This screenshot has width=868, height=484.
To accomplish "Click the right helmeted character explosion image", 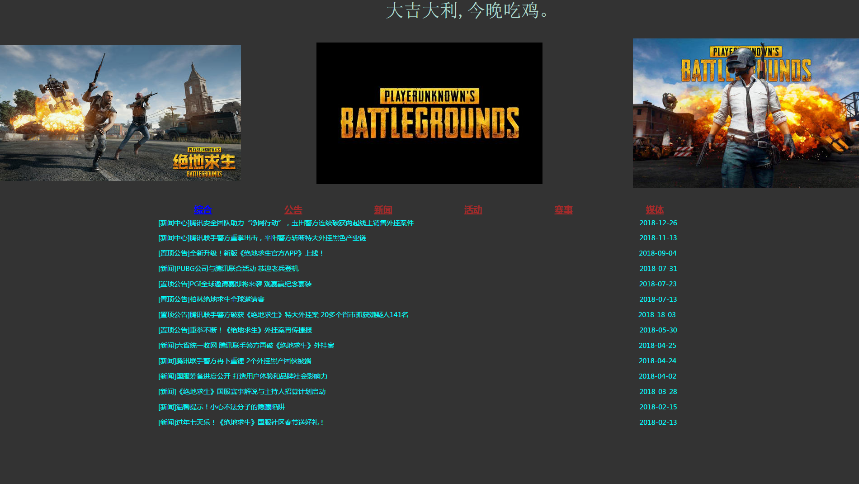I will click(x=746, y=113).
